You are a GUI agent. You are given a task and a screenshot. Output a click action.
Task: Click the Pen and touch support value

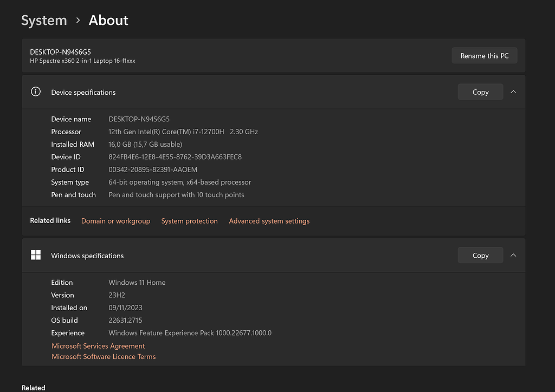click(x=176, y=195)
